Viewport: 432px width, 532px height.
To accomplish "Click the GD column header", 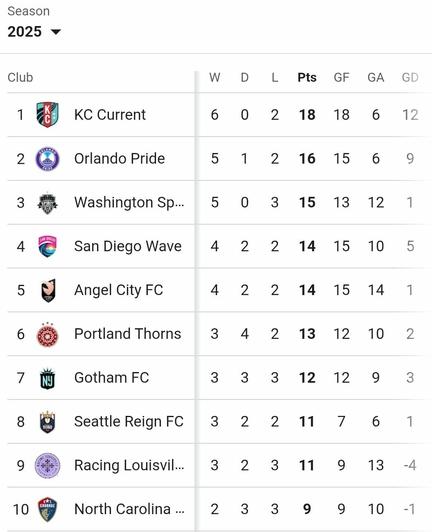I will 410,77.
